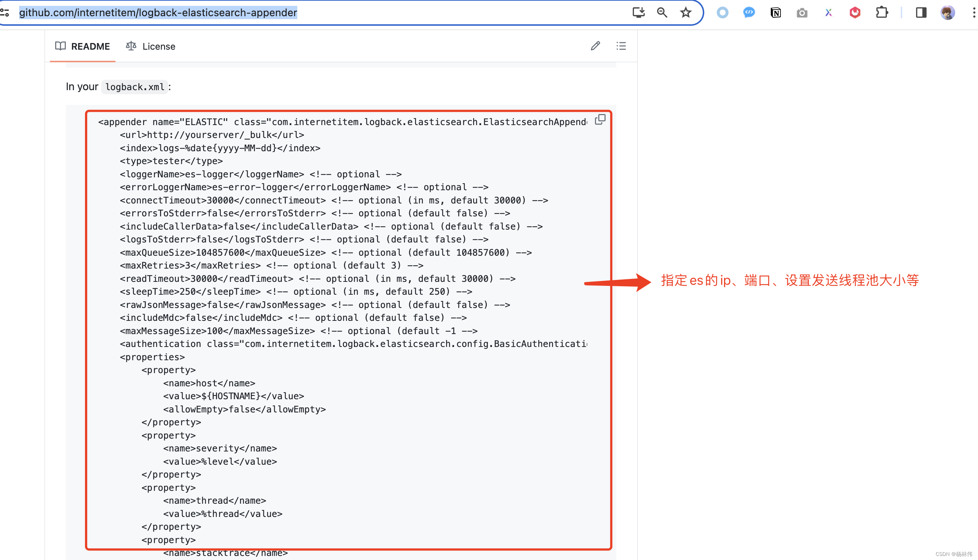
Task: Click the sleepTime 250 line
Action: 296,292
